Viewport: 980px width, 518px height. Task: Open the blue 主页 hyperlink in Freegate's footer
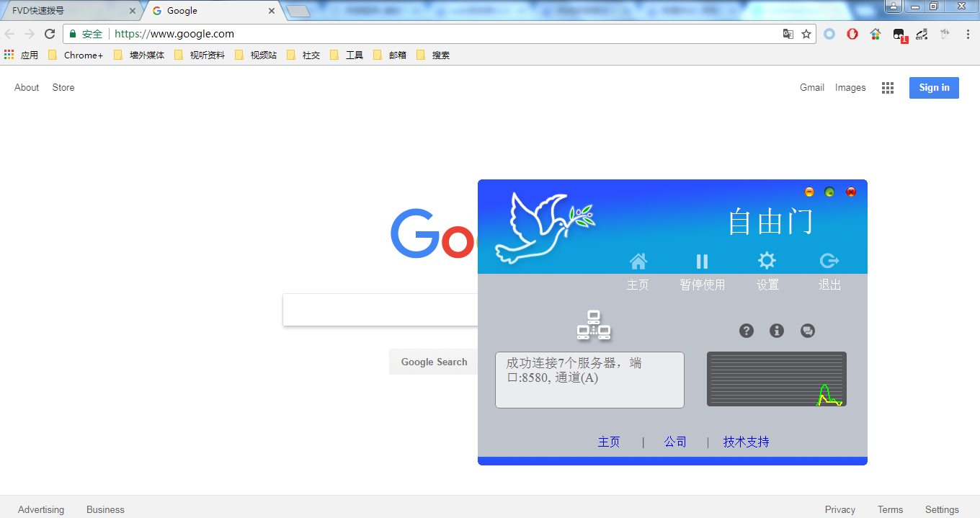click(x=609, y=442)
